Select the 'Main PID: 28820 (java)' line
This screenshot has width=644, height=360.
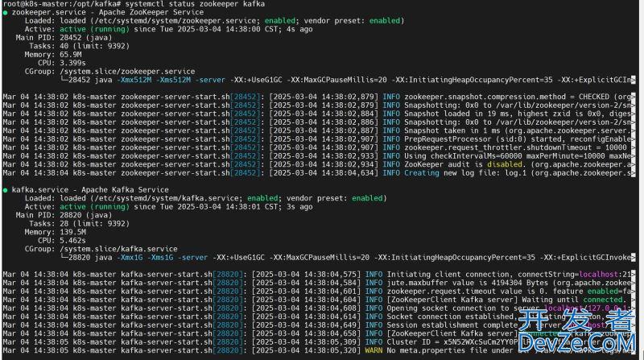click(x=64, y=215)
